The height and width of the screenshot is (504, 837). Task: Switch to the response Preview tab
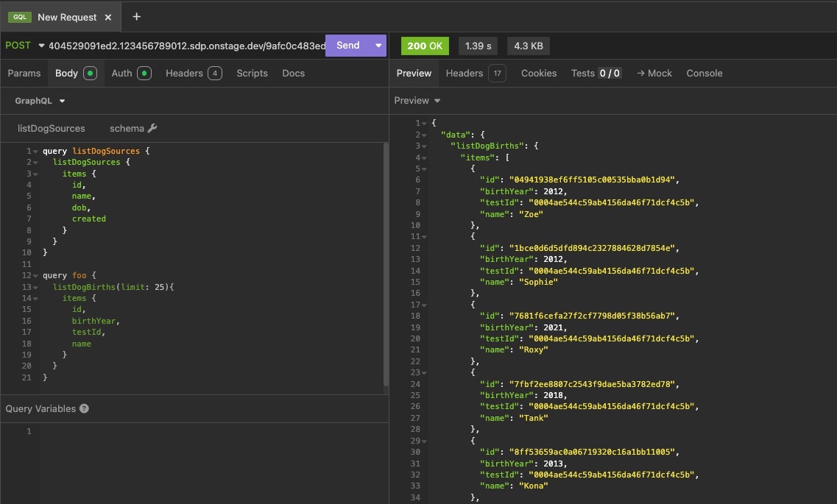(414, 73)
